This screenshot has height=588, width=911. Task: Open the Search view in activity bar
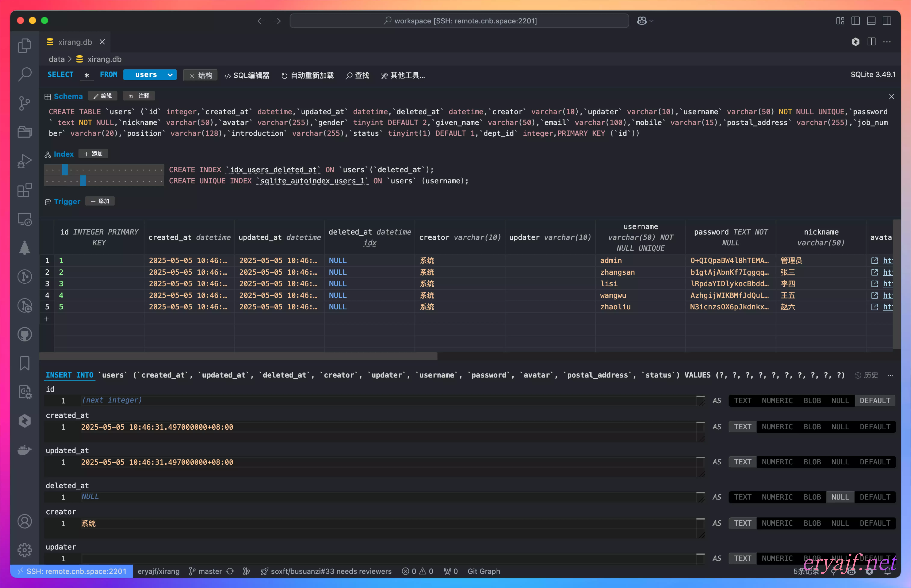(x=25, y=74)
